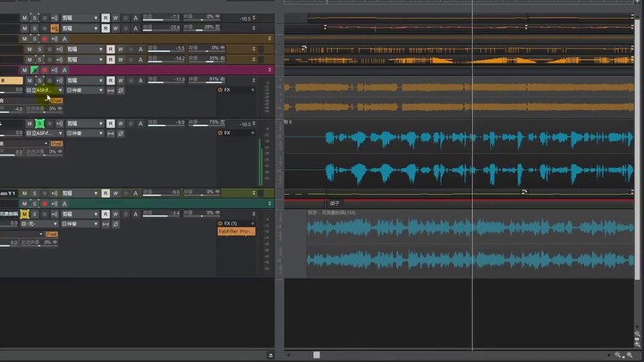Open the FabFilter Pro plugin

(x=236, y=232)
